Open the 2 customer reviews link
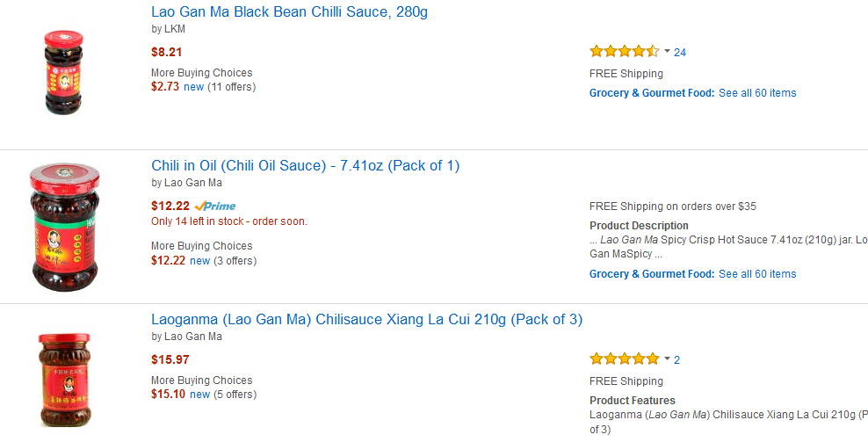The height and width of the screenshot is (442, 868). click(x=677, y=360)
